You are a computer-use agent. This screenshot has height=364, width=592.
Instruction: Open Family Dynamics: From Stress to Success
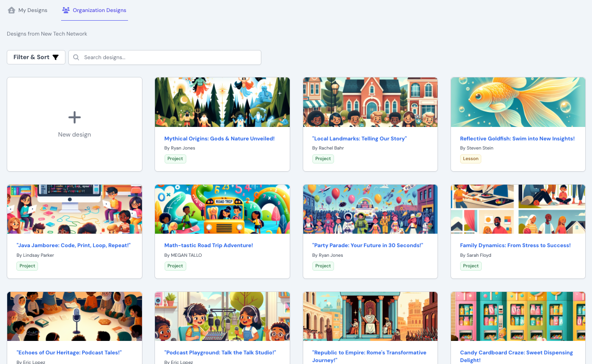pos(515,245)
